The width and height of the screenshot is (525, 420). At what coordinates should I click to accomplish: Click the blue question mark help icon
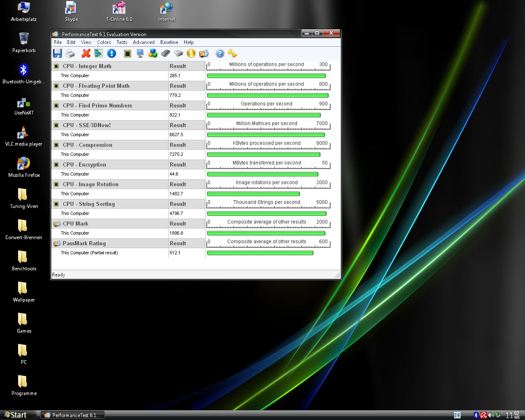(x=220, y=53)
